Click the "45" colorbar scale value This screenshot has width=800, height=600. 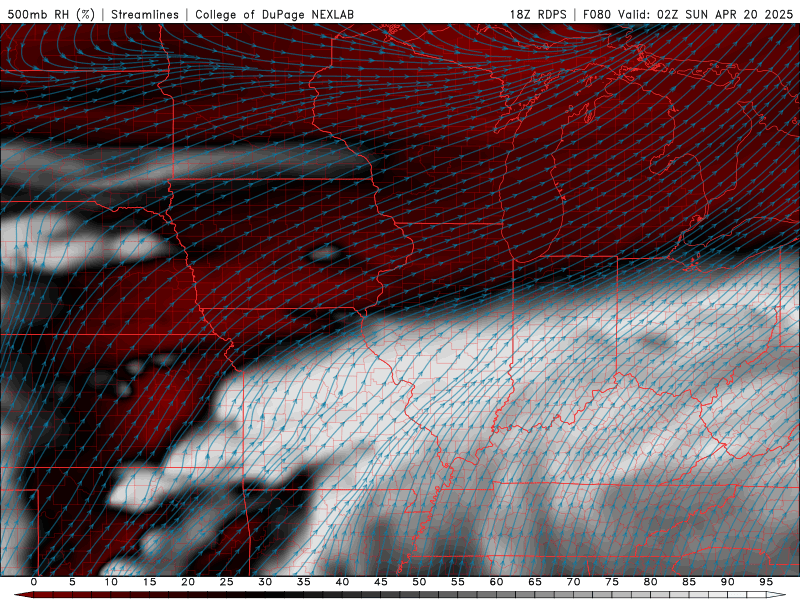pyautogui.click(x=381, y=582)
